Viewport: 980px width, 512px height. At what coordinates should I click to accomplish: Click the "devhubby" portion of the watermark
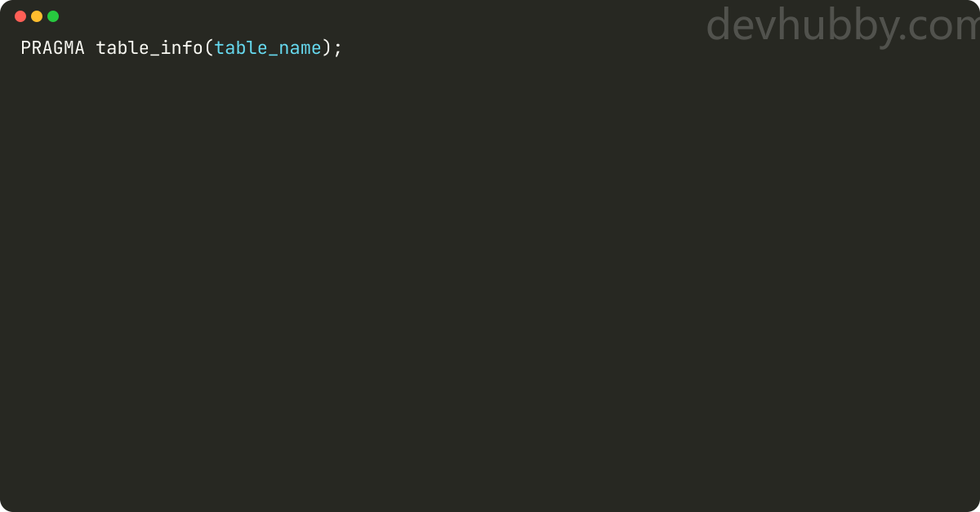tap(800, 25)
